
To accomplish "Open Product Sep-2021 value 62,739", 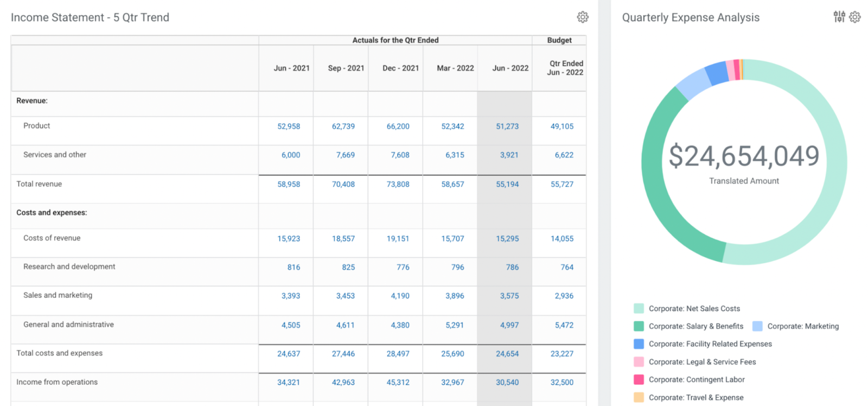I will pos(343,126).
